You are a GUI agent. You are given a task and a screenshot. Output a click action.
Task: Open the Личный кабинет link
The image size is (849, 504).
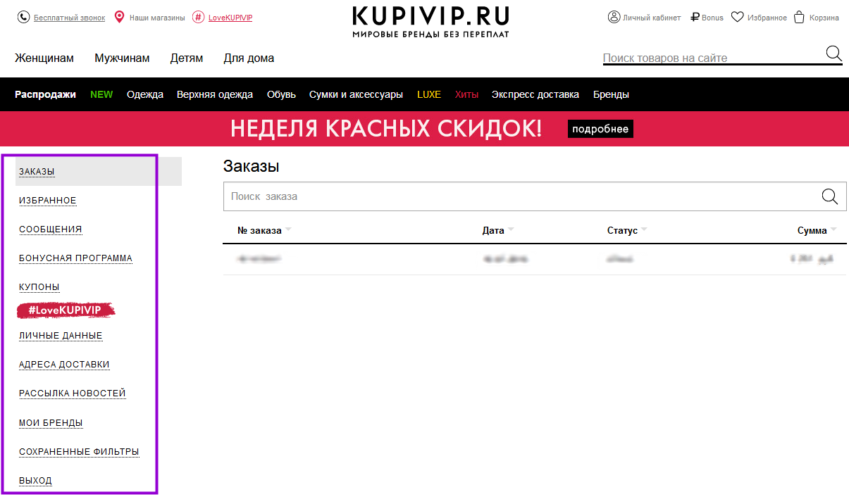pos(652,18)
